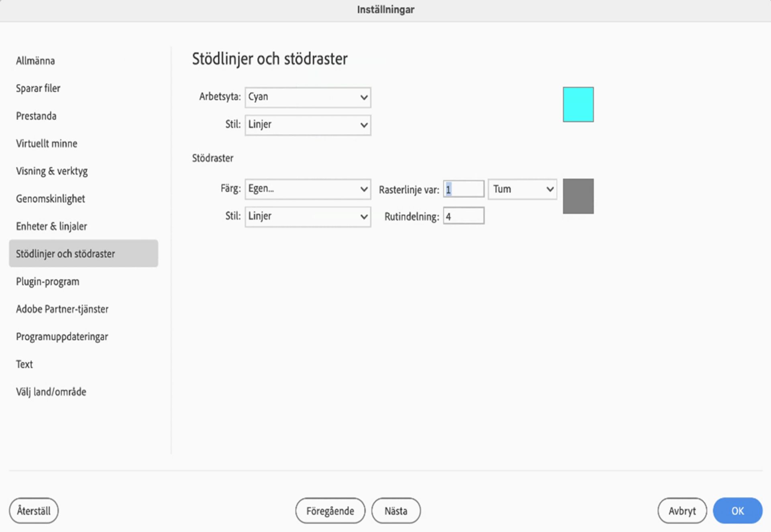Change the Tum unit dropdown
The image size is (771, 532).
(x=522, y=189)
